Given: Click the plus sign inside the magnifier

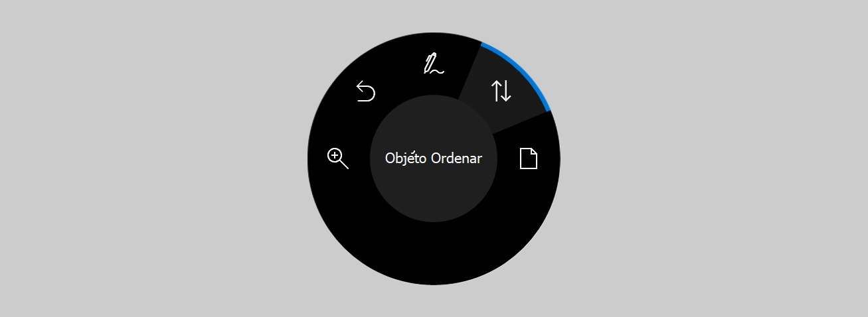Looking at the screenshot, I should click(335, 156).
